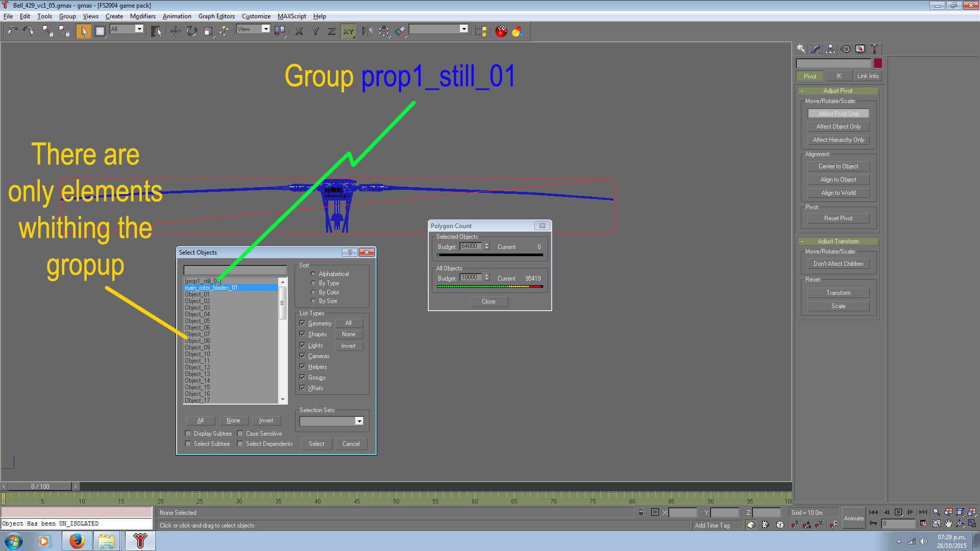Click the Undo arrow icon
980x551 pixels.
coord(13,31)
